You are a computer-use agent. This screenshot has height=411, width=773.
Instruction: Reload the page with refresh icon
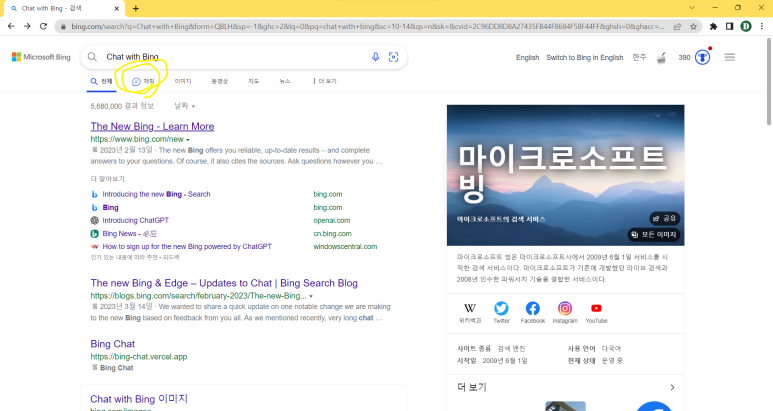[x=43, y=26]
